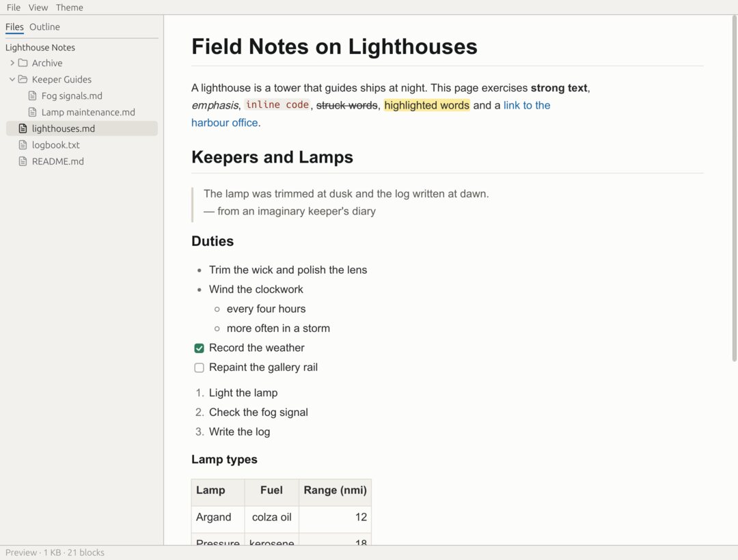Click more often in a storm sub-bullet
This screenshot has height=560, width=738.
(x=278, y=328)
